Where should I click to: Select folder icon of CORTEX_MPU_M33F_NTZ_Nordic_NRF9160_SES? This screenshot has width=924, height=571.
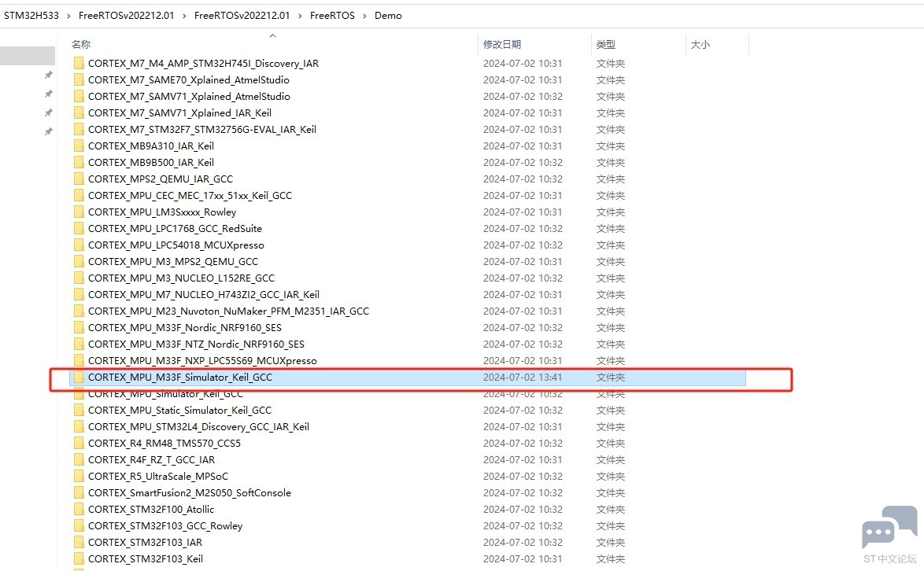[x=79, y=344]
